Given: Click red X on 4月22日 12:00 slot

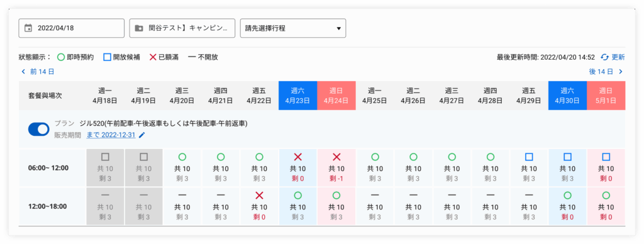Looking at the screenshot, I should tap(259, 195).
